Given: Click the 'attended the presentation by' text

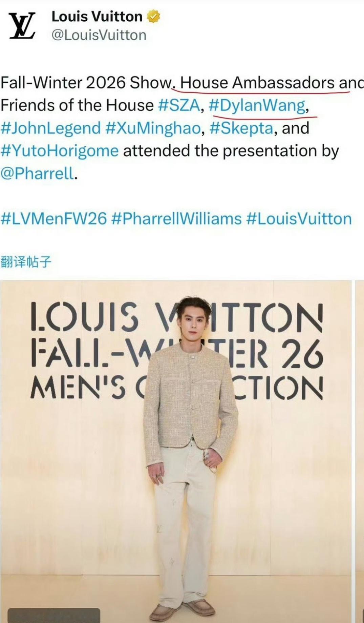Looking at the screenshot, I should pyautogui.click(x=231, y=151).
